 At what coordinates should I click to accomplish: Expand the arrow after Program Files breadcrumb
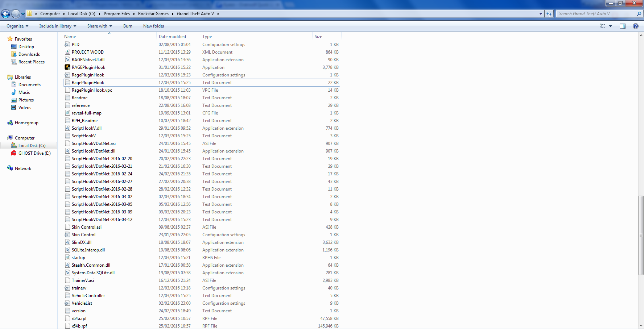134,14
